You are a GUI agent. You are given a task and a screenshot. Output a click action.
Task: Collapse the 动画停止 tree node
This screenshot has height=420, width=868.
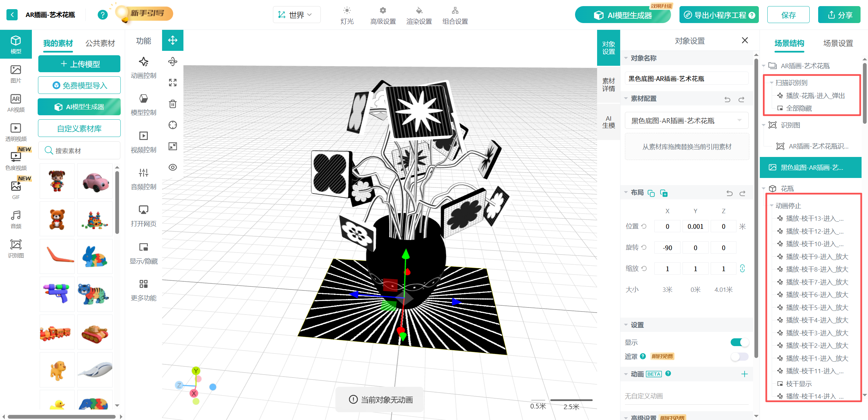(x=771, y=206)
